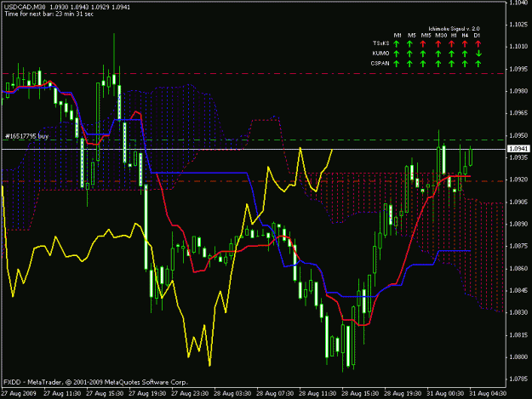Click the D1 timeframe column header

[x=477, y=35]
